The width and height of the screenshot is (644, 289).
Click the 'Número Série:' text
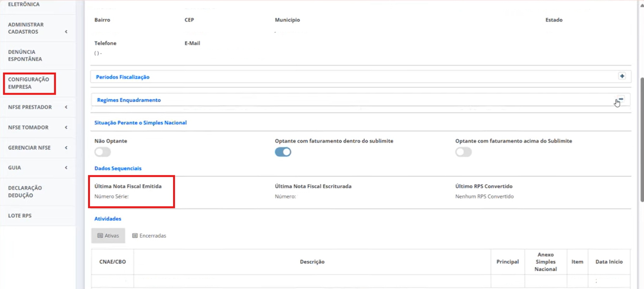[x=111, y=196]
